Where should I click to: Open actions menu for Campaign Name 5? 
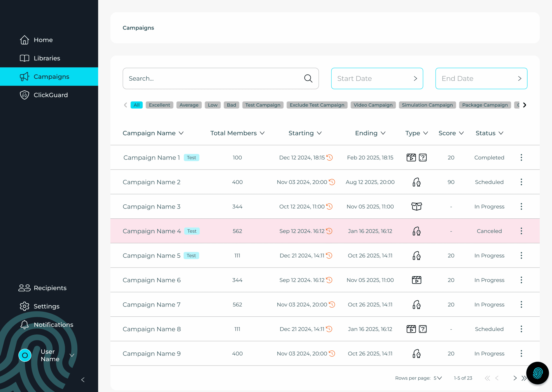(521, 255)
